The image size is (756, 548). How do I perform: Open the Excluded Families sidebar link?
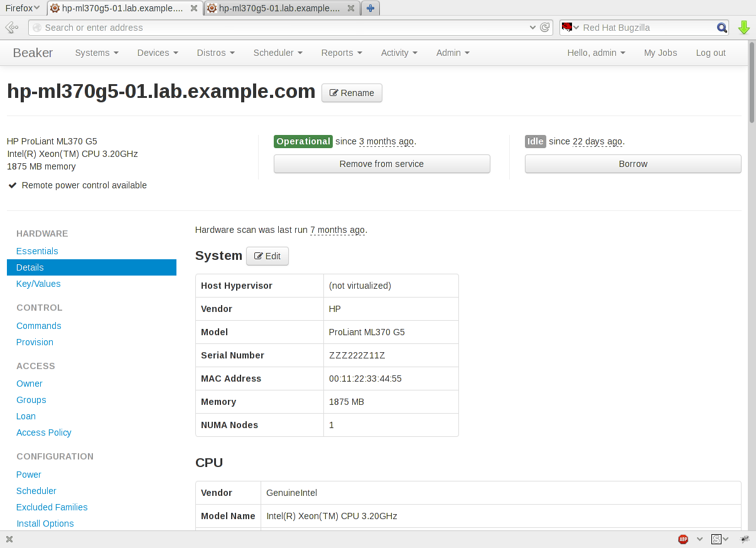[52, 507]
